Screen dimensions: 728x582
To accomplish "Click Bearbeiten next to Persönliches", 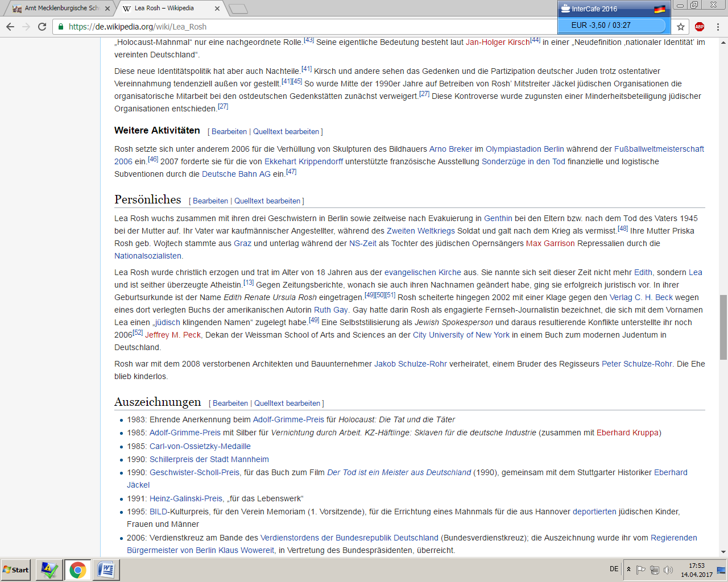I will [x=210, y=201].
